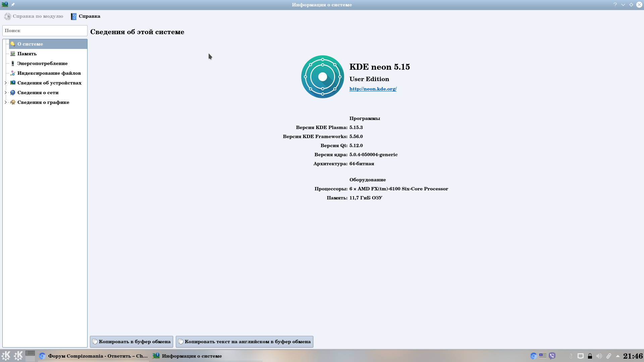Open the Энергопотребление module
This screenshot has width=644, height=362.
click(x=42, y=63)
